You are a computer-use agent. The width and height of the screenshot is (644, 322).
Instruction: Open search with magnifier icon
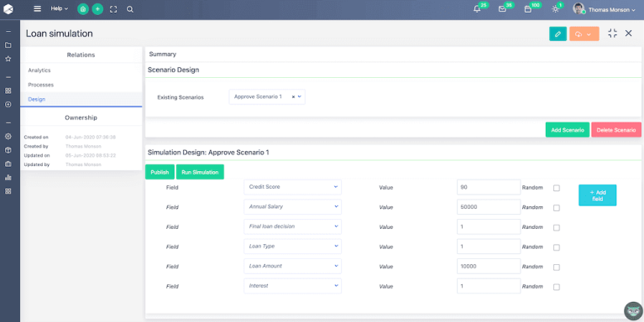click(x=130, y=9)
